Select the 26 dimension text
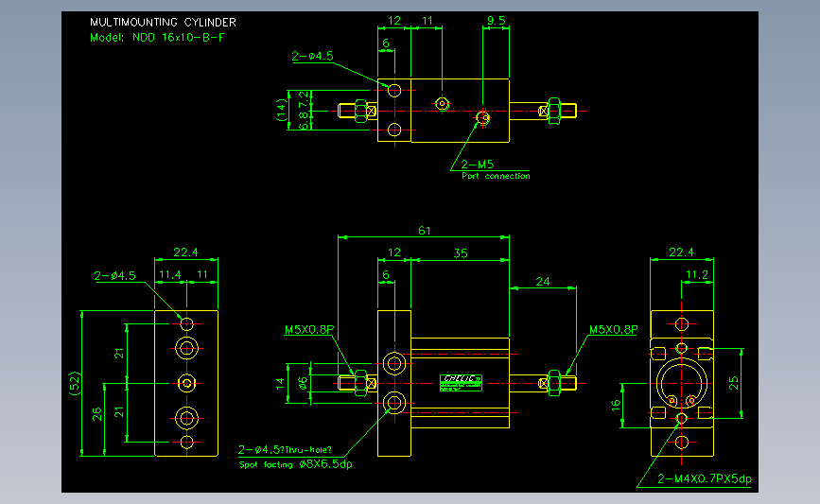 [97, 414]
